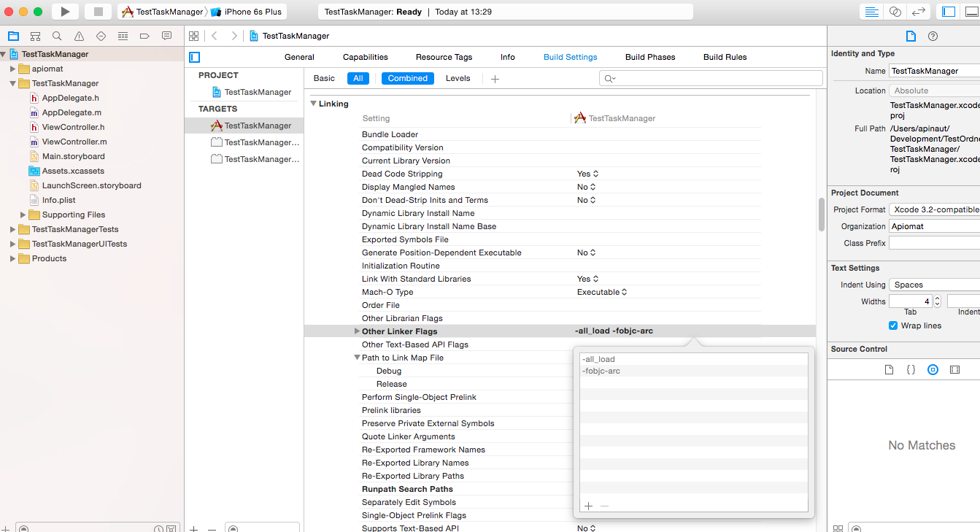Select the Combined view toggle

coord(408,78)
